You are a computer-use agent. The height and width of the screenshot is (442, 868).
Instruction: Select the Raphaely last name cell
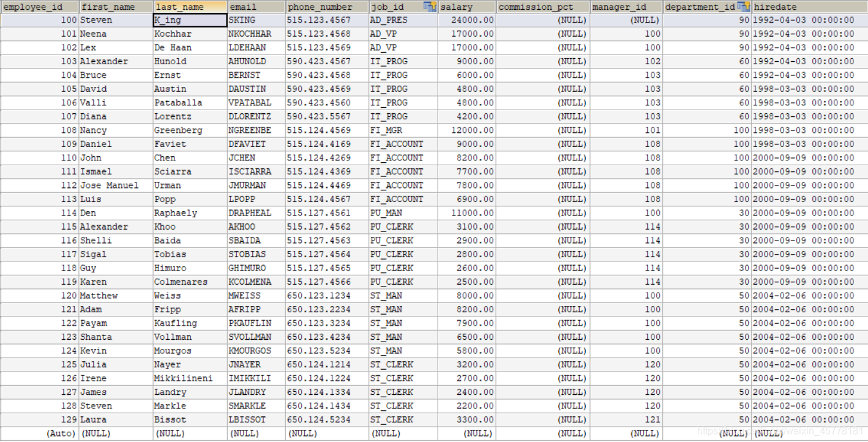pyautogui.click(x=190, y=213)
